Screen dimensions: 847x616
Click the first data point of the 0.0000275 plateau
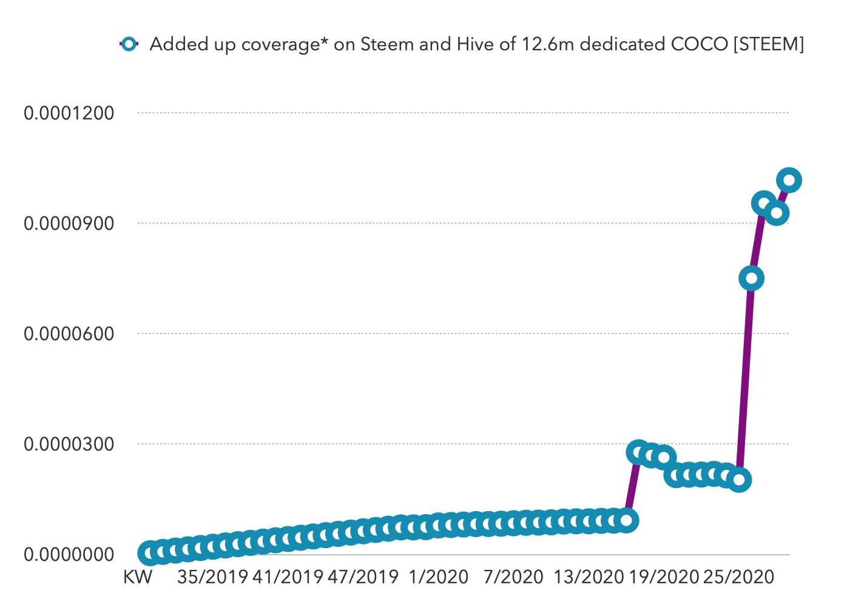click(x=638, y=452)
